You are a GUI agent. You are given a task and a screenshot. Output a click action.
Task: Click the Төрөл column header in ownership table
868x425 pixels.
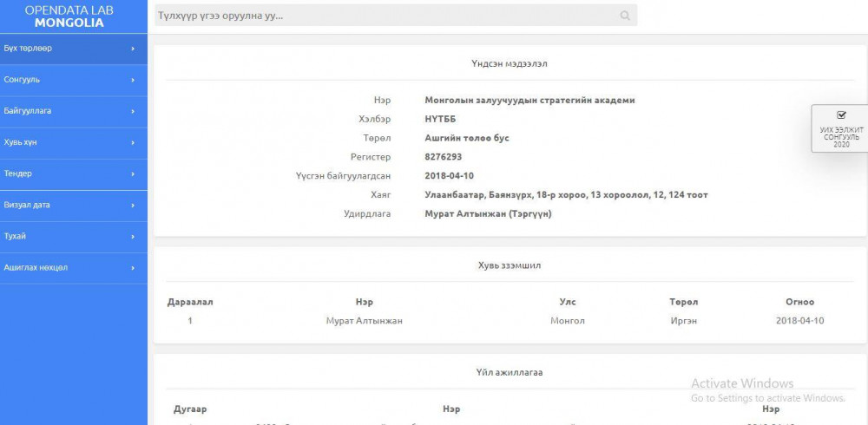click(684, 302)
